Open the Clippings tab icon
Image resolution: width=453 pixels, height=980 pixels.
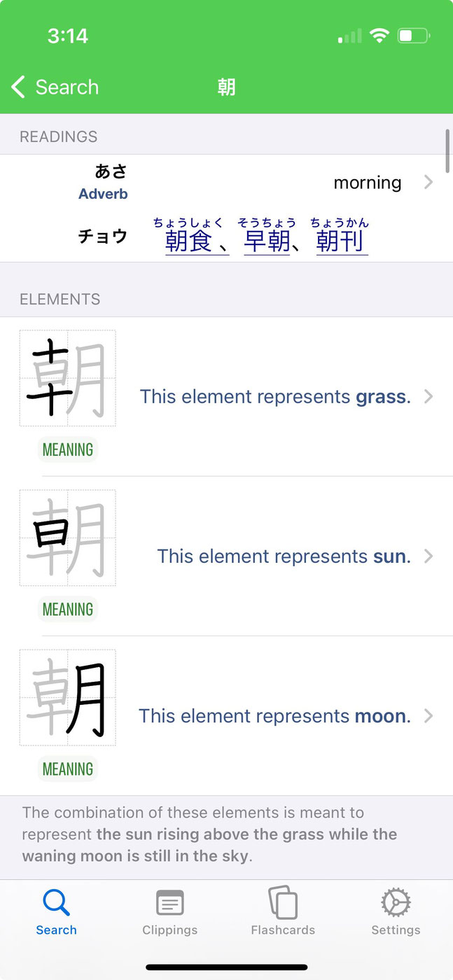pyautogui.click(x=169, y=903)
